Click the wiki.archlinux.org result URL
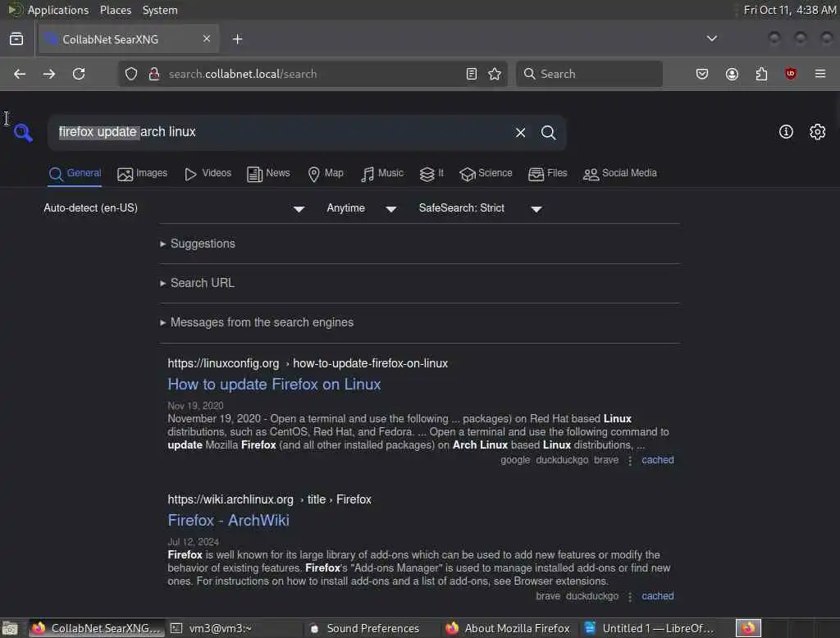 269,499
